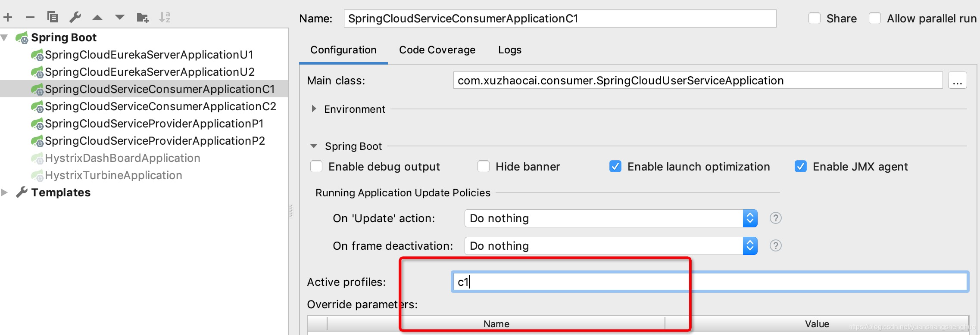Browse main class with ellipsis button
The height and width of the screenshot is (335, 980).
[958, 81]
